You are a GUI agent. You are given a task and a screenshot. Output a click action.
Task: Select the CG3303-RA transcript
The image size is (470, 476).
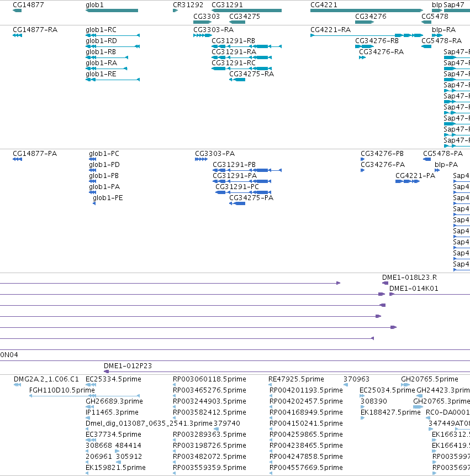203,35
